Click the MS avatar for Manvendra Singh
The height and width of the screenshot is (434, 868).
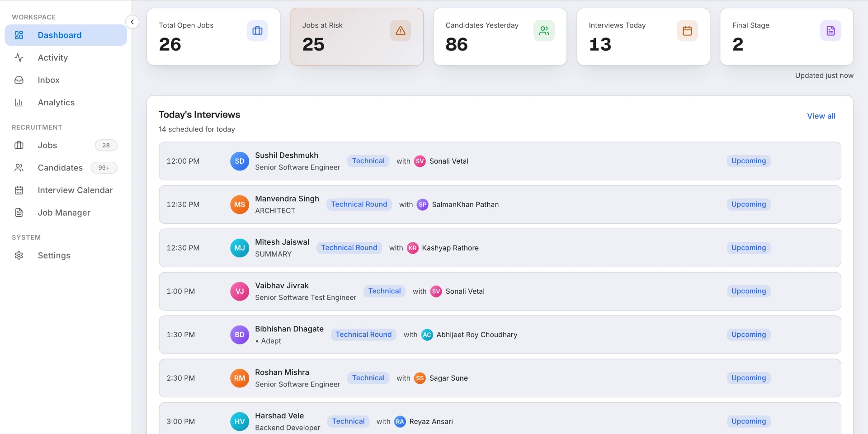[x=240, y=204]
